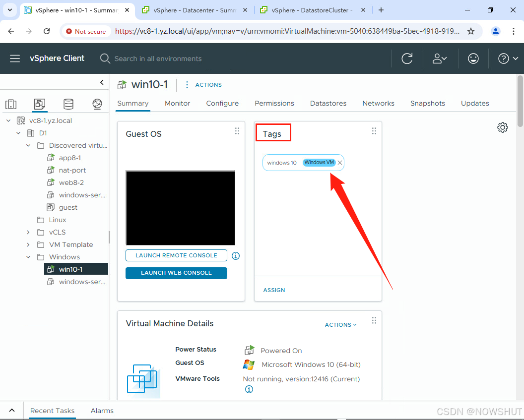Collapse the D1 datacenter node

pos(18,133)
